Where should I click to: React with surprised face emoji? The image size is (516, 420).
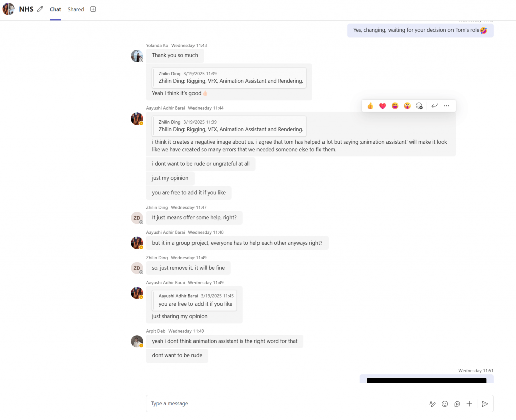click(407, 106)
